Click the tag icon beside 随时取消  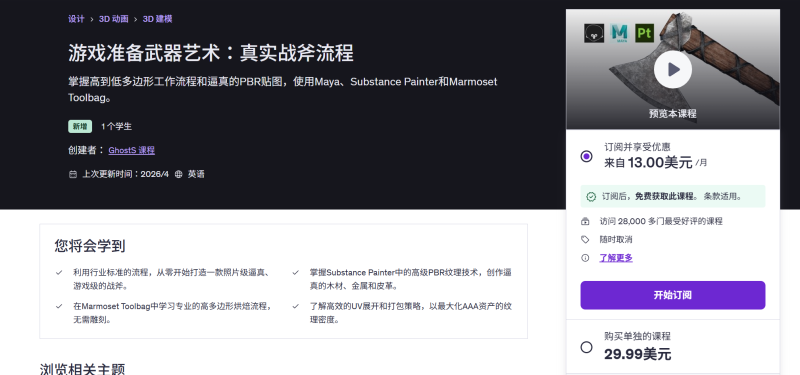click(585, 240)
